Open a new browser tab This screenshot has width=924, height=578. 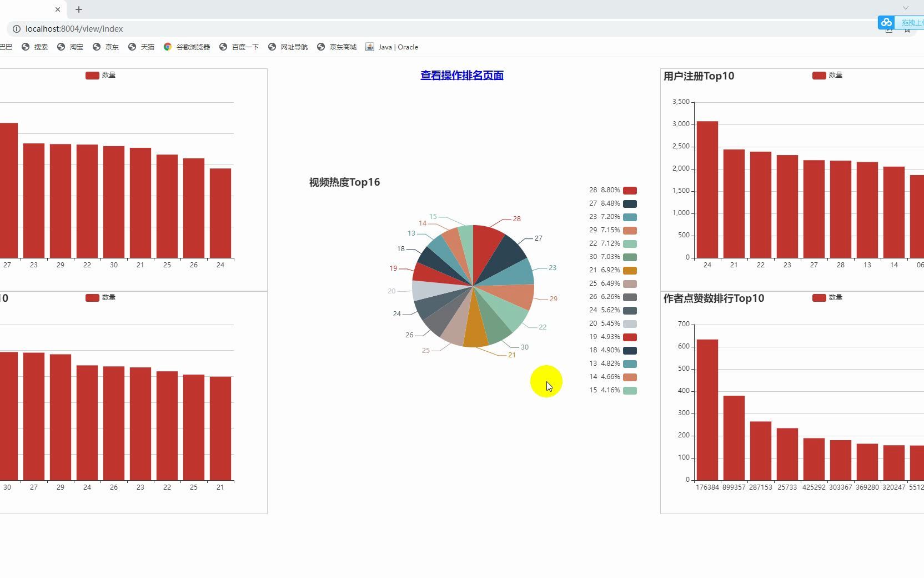(79, 9)
